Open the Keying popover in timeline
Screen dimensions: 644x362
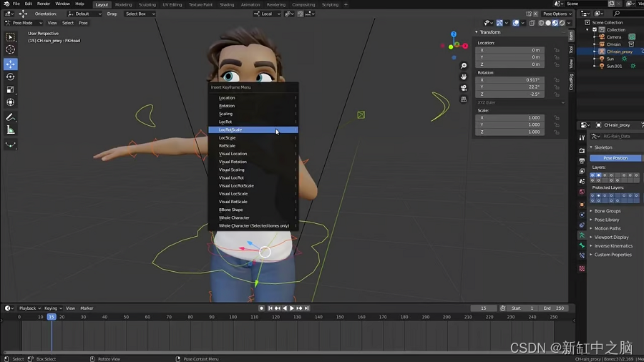53,308
